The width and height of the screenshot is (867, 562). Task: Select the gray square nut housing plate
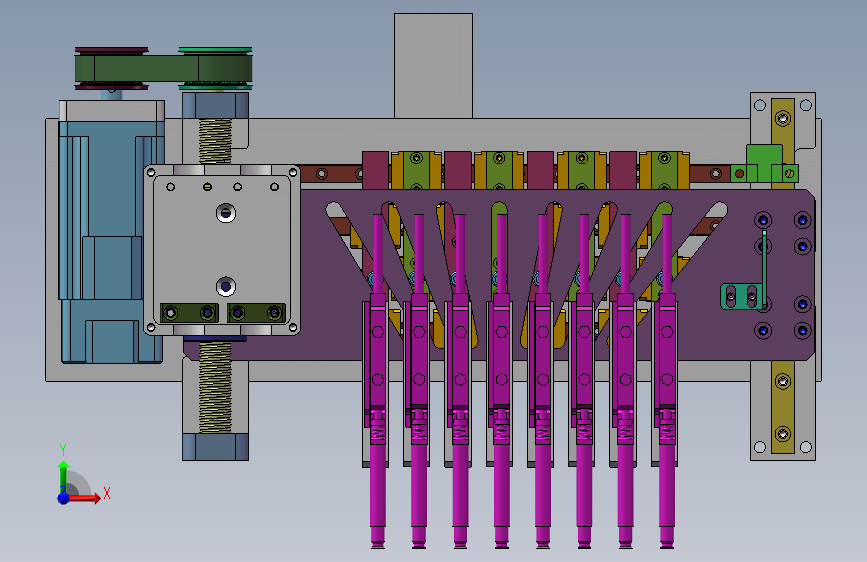(222, 249)
